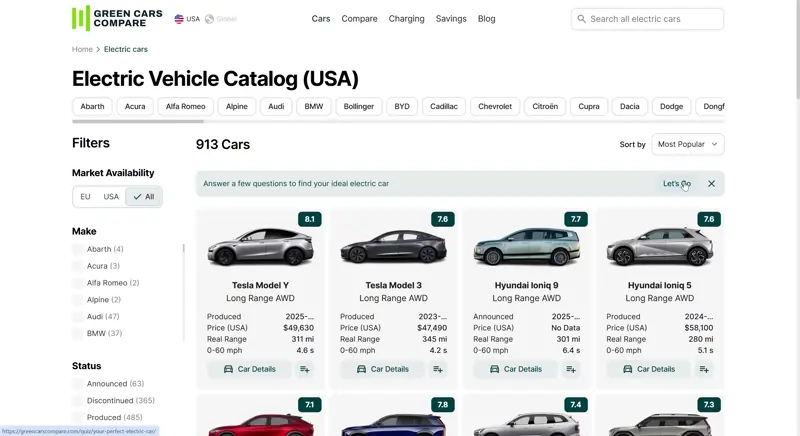Toggle the Alpine make checkbox
This screenshot has width=800, height=436.
(78, 300)
